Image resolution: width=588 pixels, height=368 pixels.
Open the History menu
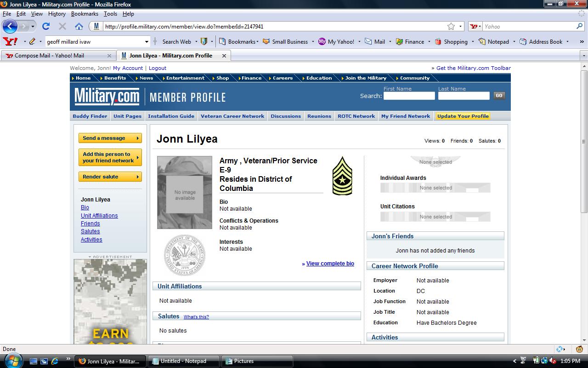(57, 14)
